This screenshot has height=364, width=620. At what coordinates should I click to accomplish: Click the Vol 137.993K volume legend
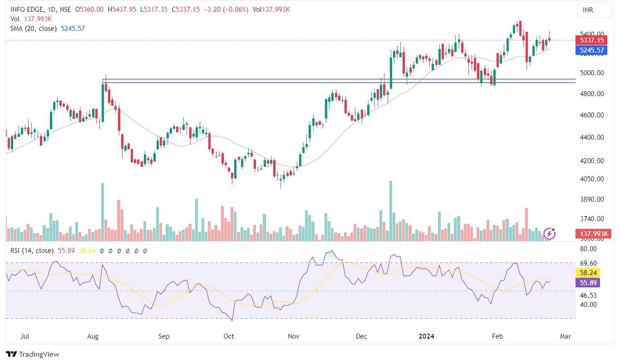pyautogui.click(x=31, y=19)
